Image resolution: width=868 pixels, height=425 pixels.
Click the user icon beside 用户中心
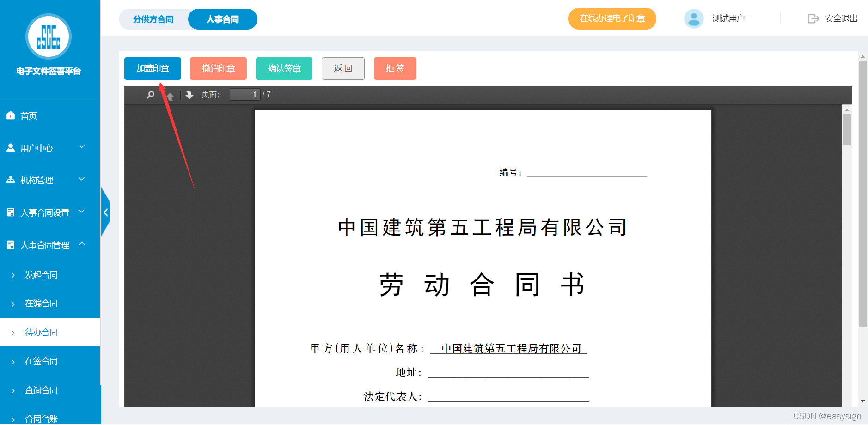coord(11,148)
